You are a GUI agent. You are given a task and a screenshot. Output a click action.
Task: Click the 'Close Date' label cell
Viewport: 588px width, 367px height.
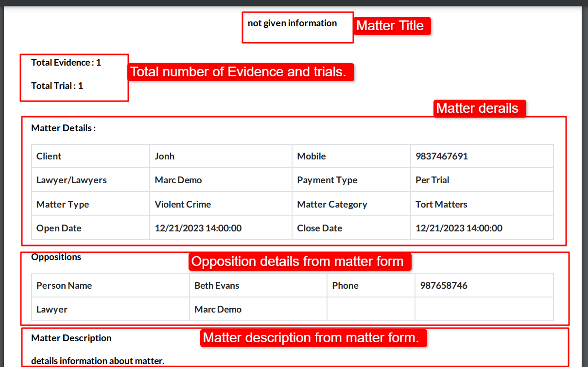pos(351,228)
